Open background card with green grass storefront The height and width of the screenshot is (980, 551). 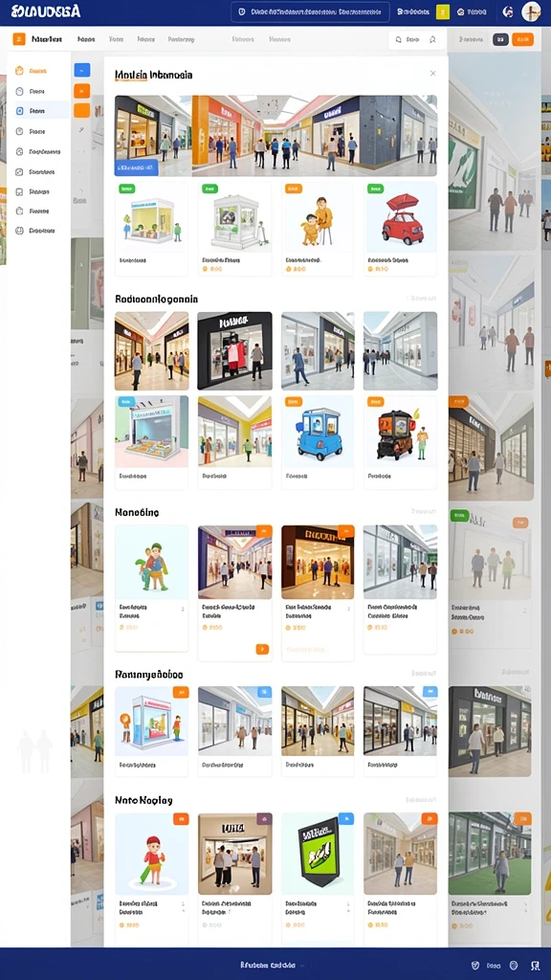(490, 854)
